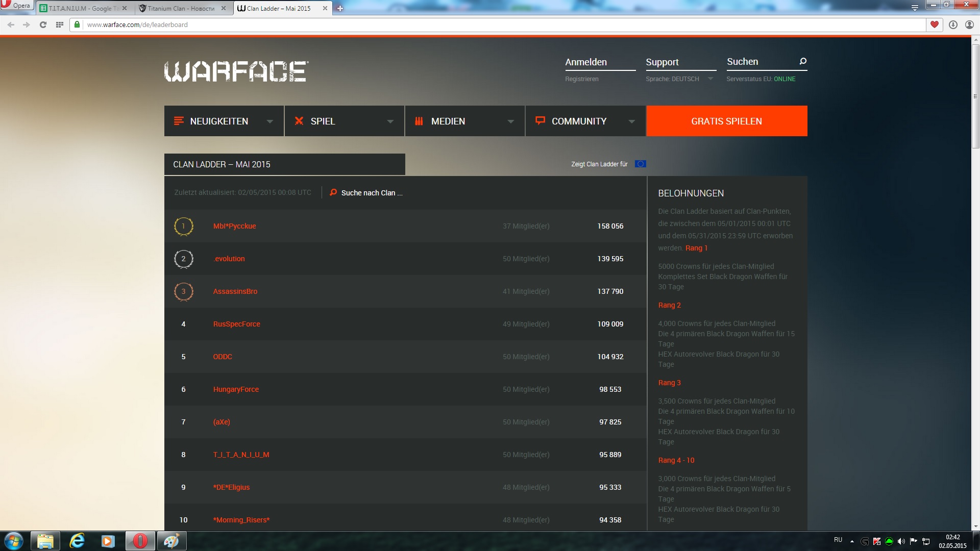Click the EU flag clan ladder region icon
Screen dimensions: 980x551
tap(641, 164)
